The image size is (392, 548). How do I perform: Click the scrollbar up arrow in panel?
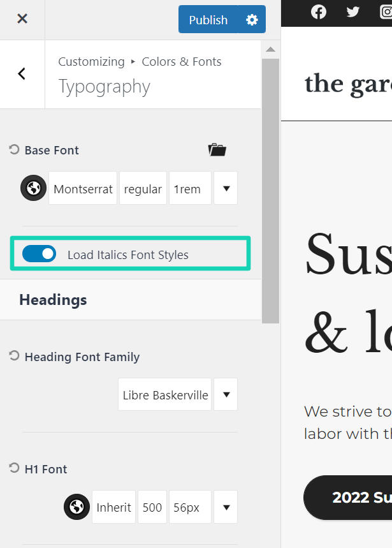270,49
